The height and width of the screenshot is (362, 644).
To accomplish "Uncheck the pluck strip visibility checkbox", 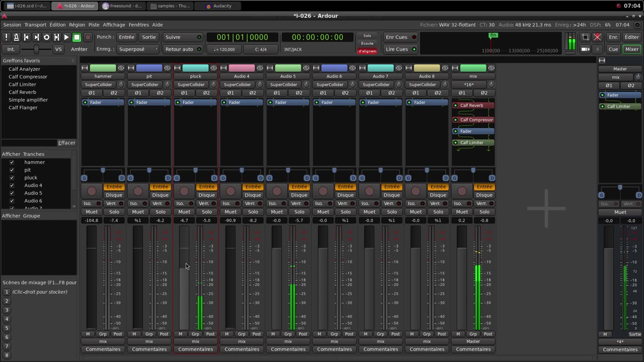I will tap(12, 178).
